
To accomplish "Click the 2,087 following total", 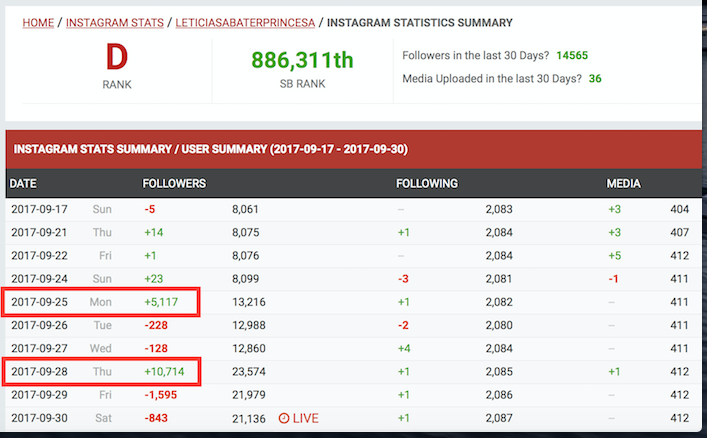I will [x=499, y=418].
